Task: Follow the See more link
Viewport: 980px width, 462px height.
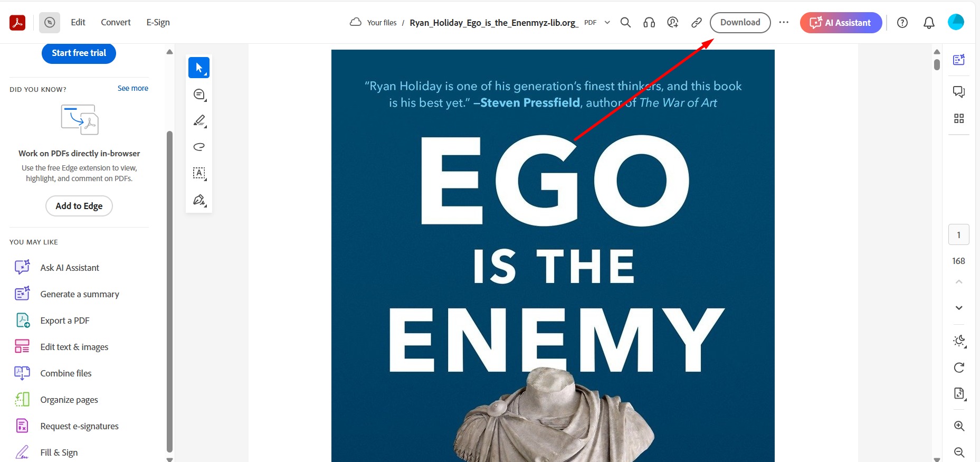Action: [x=133, y=88]
